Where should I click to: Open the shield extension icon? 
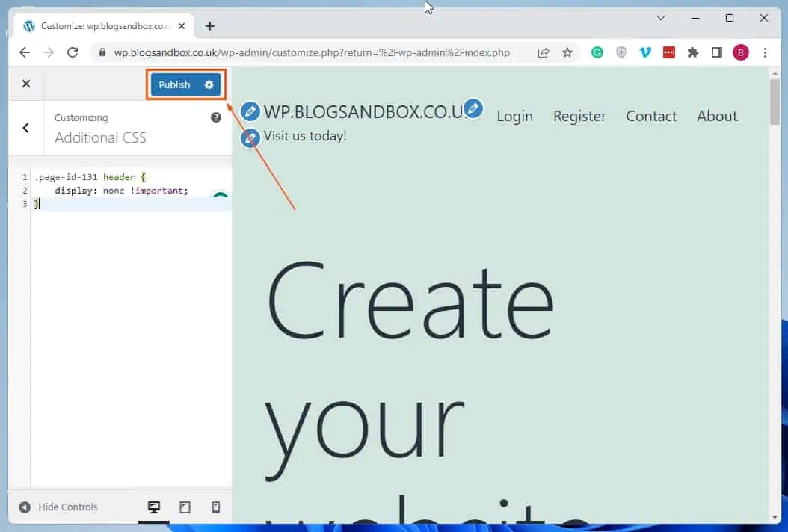click(x=621, y=52)
